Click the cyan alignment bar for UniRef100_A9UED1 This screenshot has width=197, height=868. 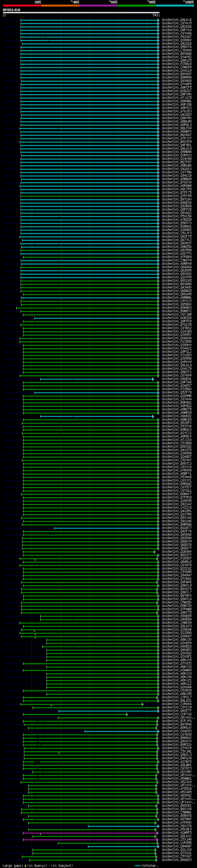click(x=97, y=379)
